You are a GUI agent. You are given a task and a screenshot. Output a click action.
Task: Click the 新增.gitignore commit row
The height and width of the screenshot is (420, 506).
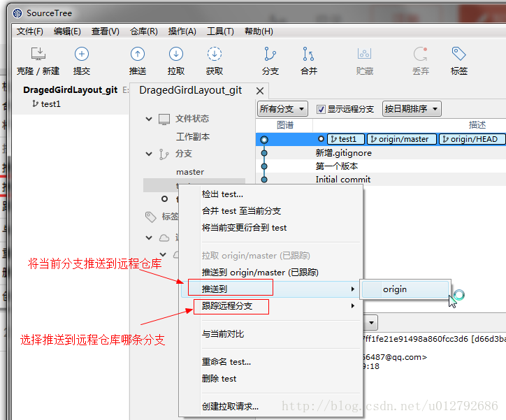(381, 153)
